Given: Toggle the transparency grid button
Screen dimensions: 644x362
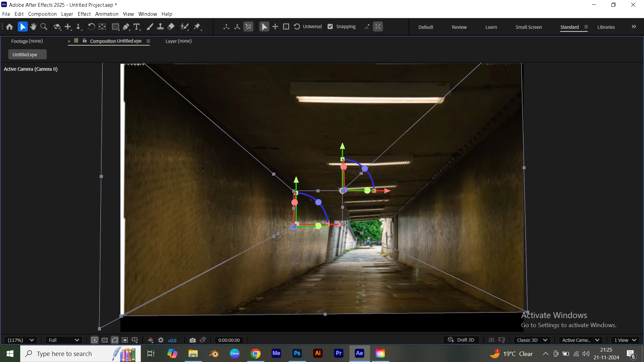Looking at the screenshot, I should pyautogui.click(x=105, y=340).
